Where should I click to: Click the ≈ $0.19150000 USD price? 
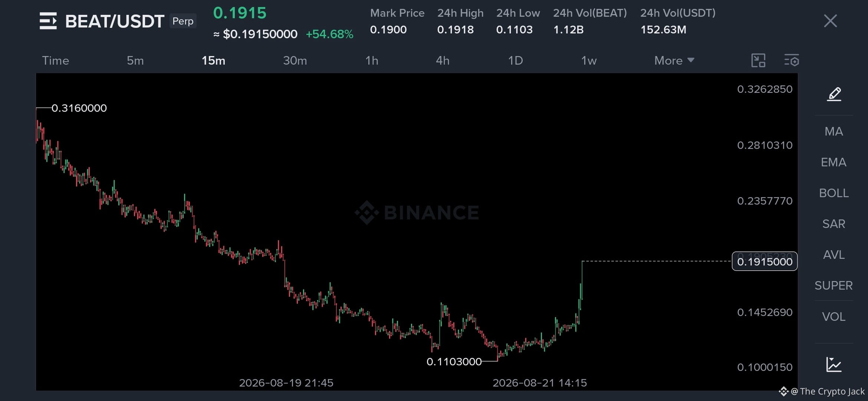(x=255, y=34)
